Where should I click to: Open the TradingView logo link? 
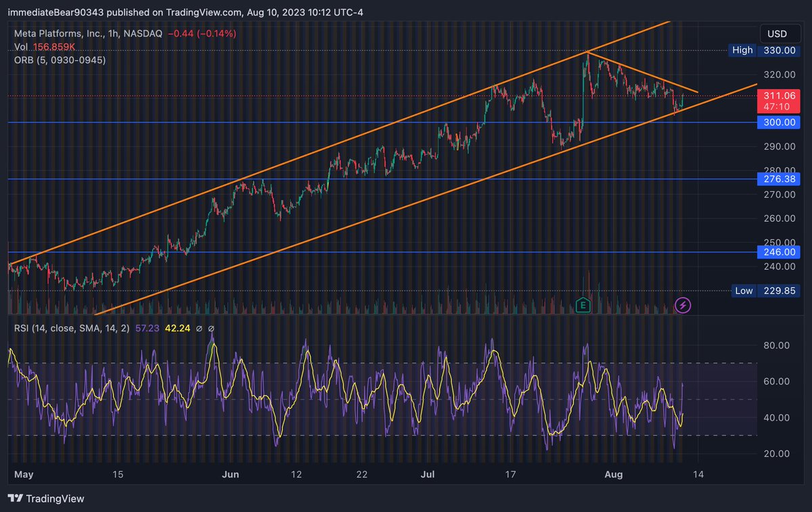46,498
